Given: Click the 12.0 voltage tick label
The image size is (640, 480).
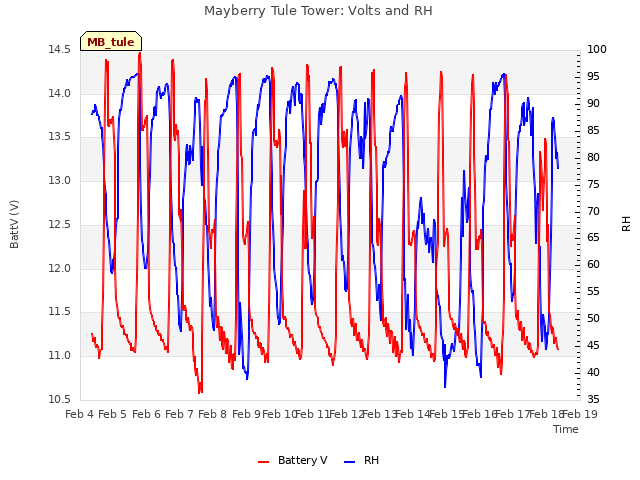Looking at the screenshot, I should pyautogui.click(x=59, y=268).
